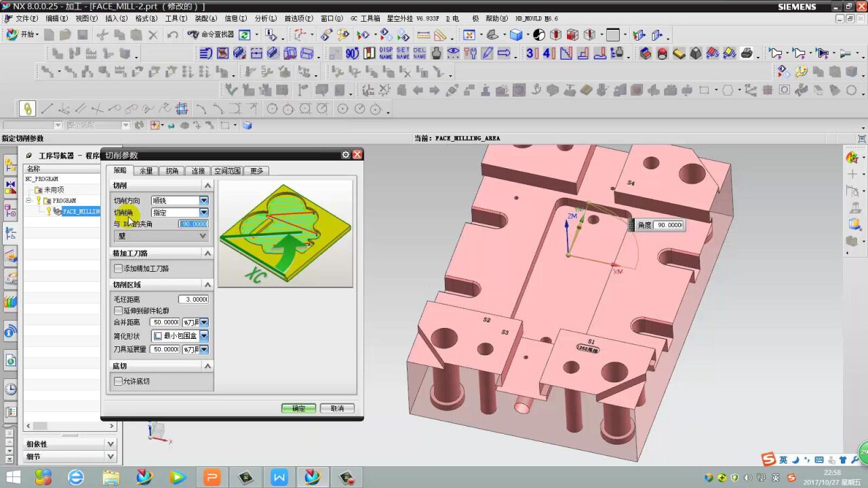Click the printer icon in toolbar
Viewport: 868px width, 488px height.
pos(747,53)
